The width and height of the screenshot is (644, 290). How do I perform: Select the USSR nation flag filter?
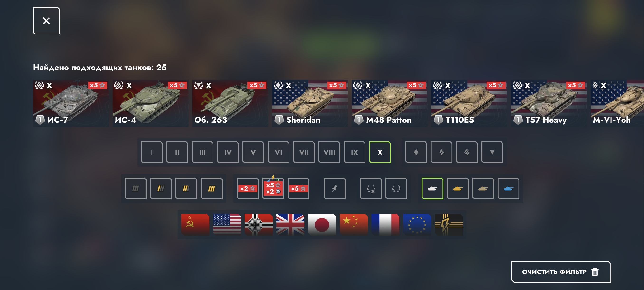(195, 224)
